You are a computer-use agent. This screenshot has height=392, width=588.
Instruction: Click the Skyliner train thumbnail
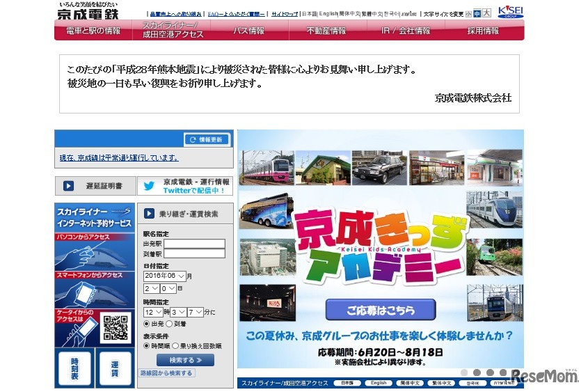tap(494, 209)
